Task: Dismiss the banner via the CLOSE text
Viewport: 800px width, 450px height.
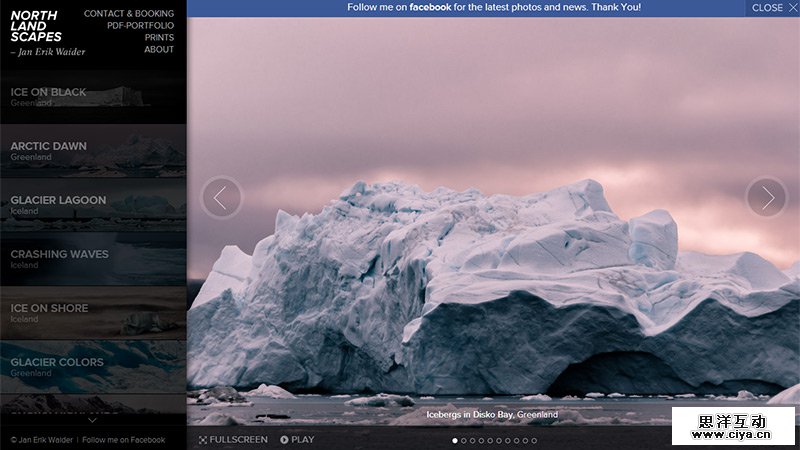Action: click(767, 8)
